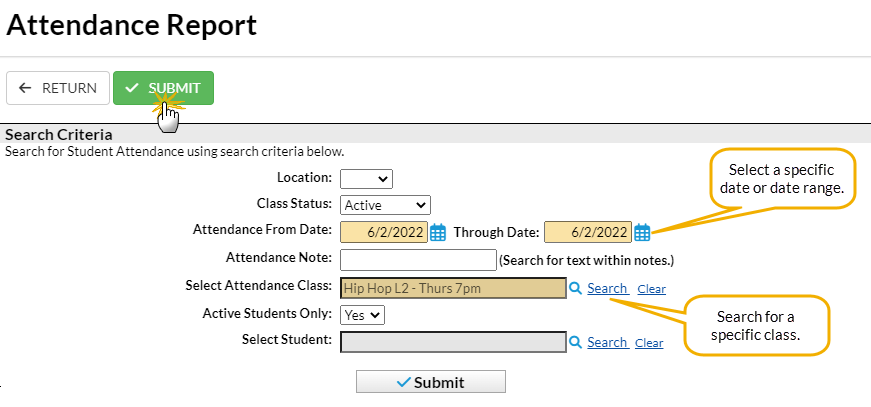This screenshot has height=407, width=871.
Task: Click the Attendance Report page heading
Action: 131,25
